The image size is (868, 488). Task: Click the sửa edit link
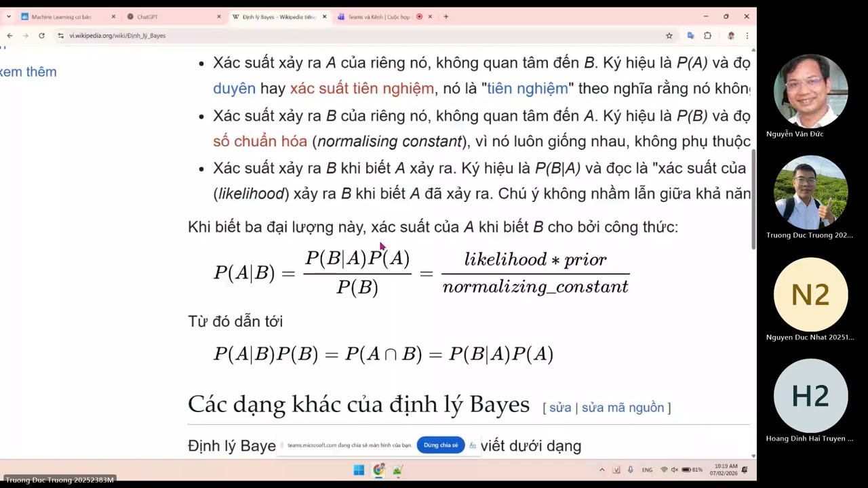pyautogui.click(x=560, y=407)
